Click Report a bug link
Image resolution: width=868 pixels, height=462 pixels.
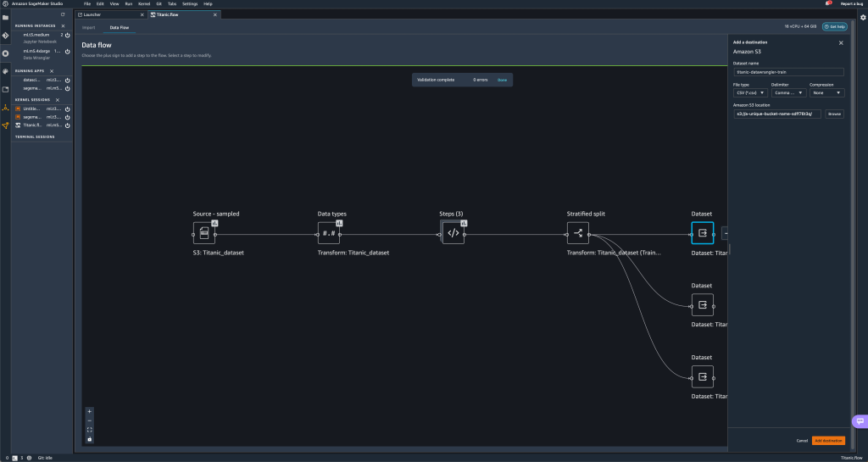click(x=851, y=4)
